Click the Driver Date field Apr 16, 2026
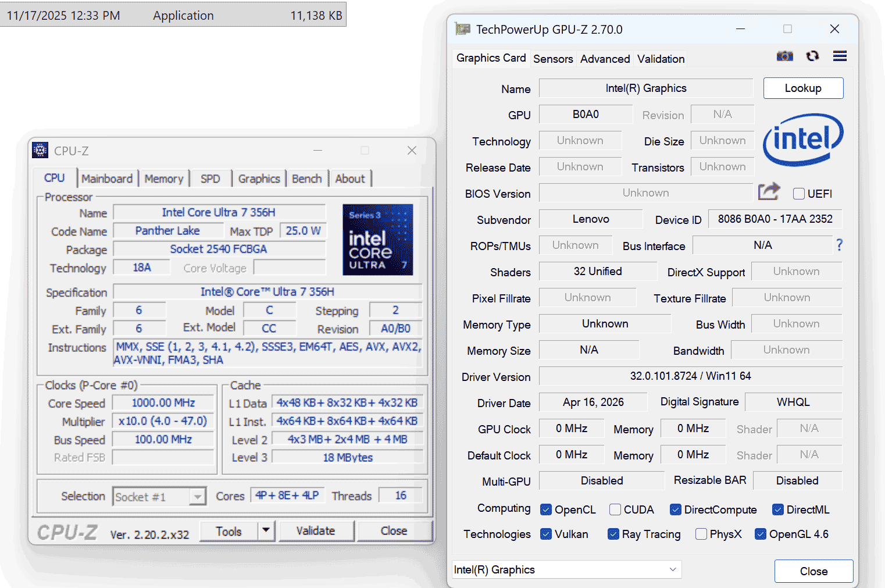This screenshot has height=588, width=885. click(593, 402)
